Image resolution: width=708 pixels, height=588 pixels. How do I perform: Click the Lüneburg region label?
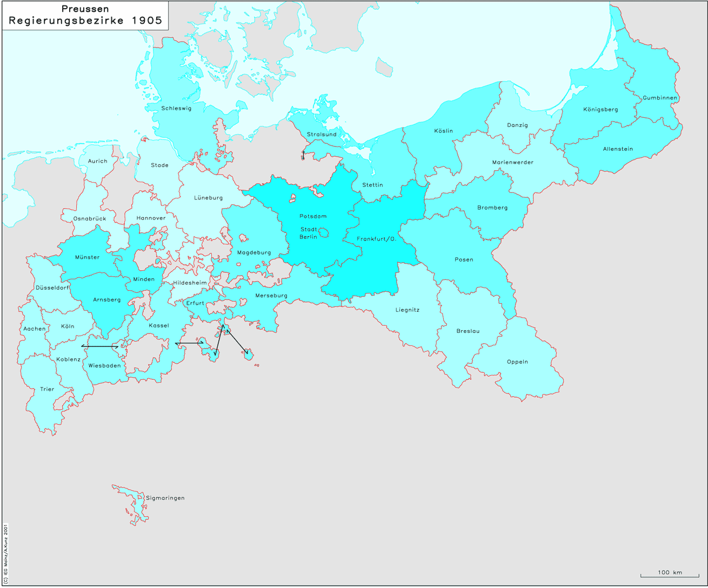[208, 198]
